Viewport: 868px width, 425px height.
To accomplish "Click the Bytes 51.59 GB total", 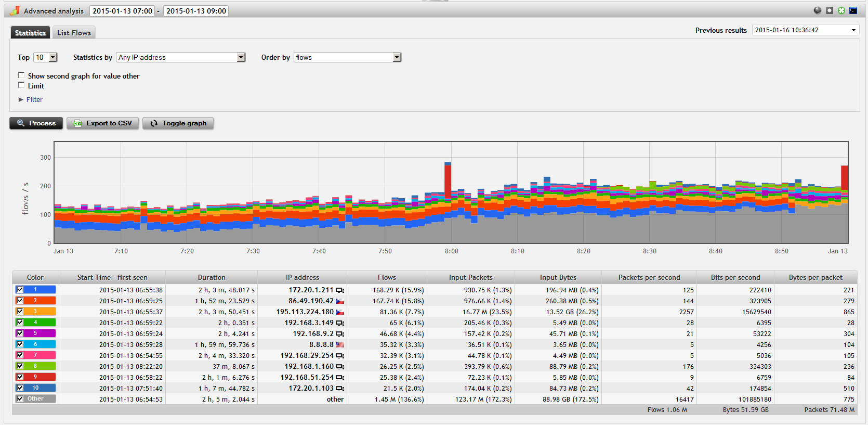I will [745, 409].
